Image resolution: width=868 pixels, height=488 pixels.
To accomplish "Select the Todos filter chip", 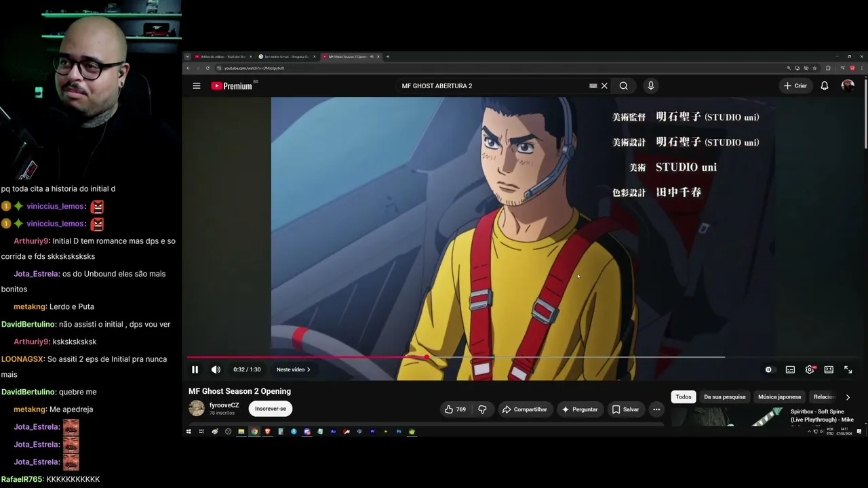I will pyautogui.click(x=684, y=397).
